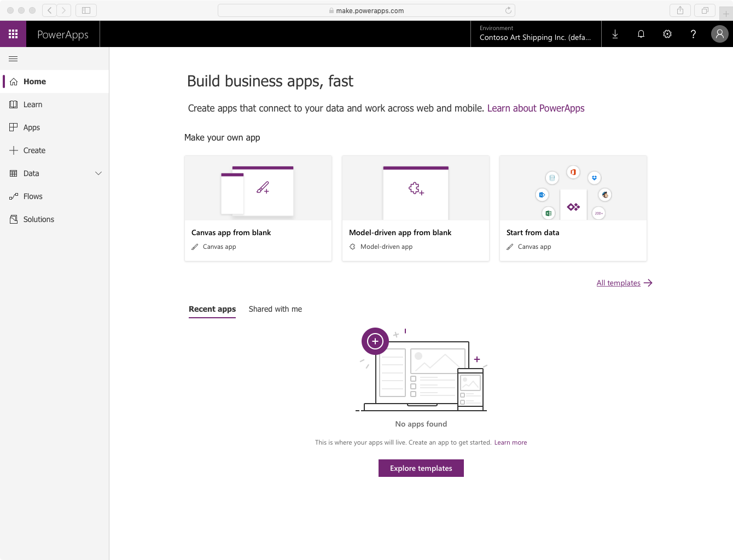Select Home in the sidebar
The width and height of the screenshot is (733, 560).
click(x=55, y=81)
